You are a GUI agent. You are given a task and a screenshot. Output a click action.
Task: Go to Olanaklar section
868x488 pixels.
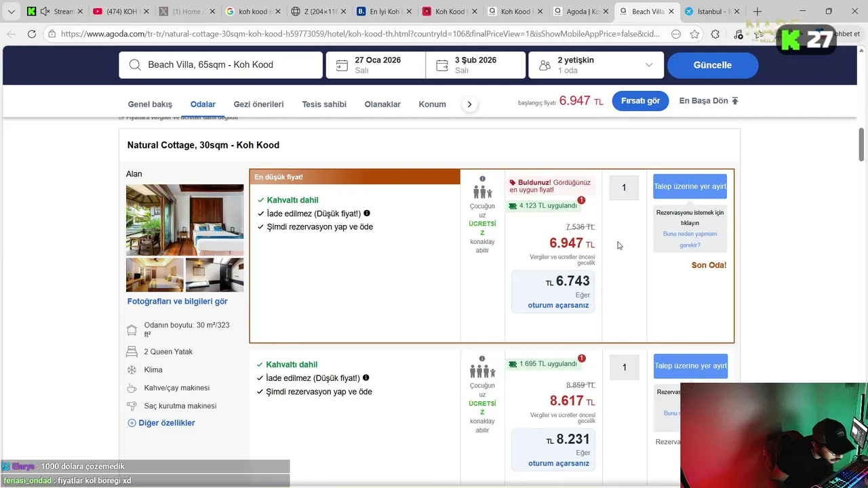[382, 104]
